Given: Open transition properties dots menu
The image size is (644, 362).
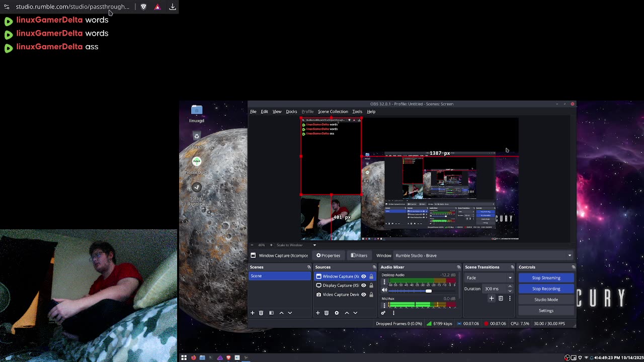Looking at the screenshot, I should click(x=510, y=299).
